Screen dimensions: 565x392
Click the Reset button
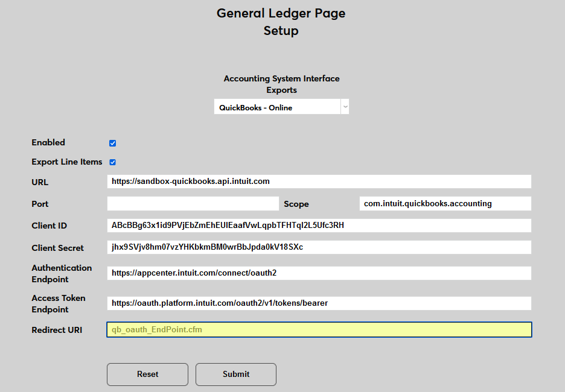click(x=147, y=375)
